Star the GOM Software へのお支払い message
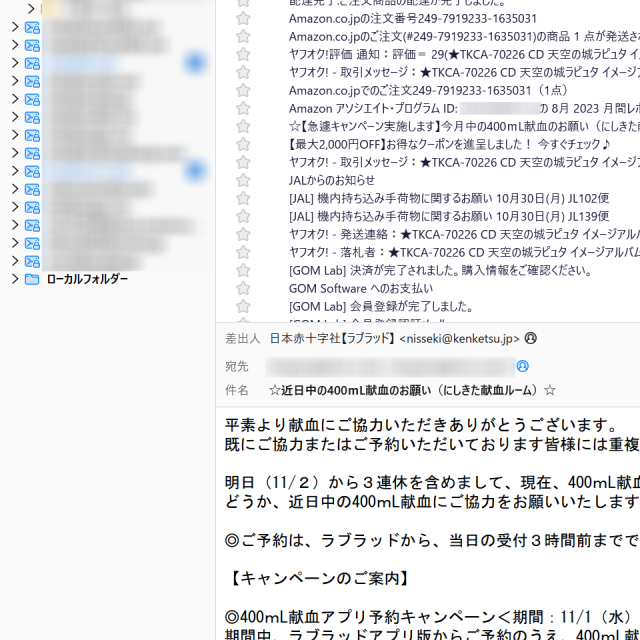This screenshot has width=640, height=640. pos(243,288)
